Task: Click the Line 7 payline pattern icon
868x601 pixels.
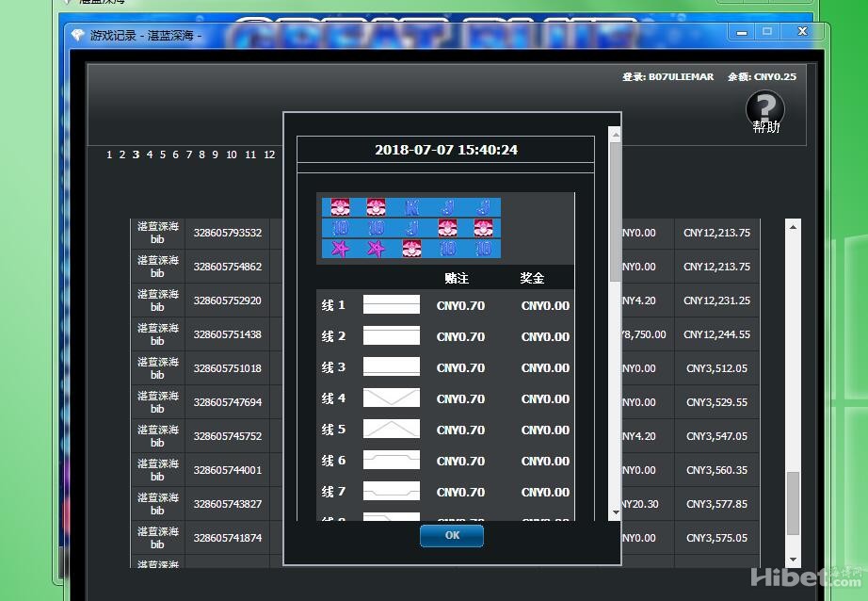Action: [392, 492]
